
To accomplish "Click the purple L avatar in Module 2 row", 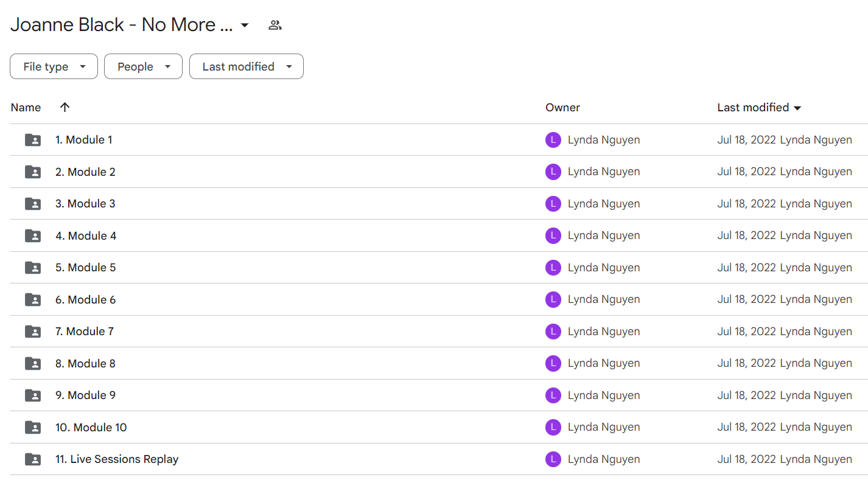I will [553, 172].
